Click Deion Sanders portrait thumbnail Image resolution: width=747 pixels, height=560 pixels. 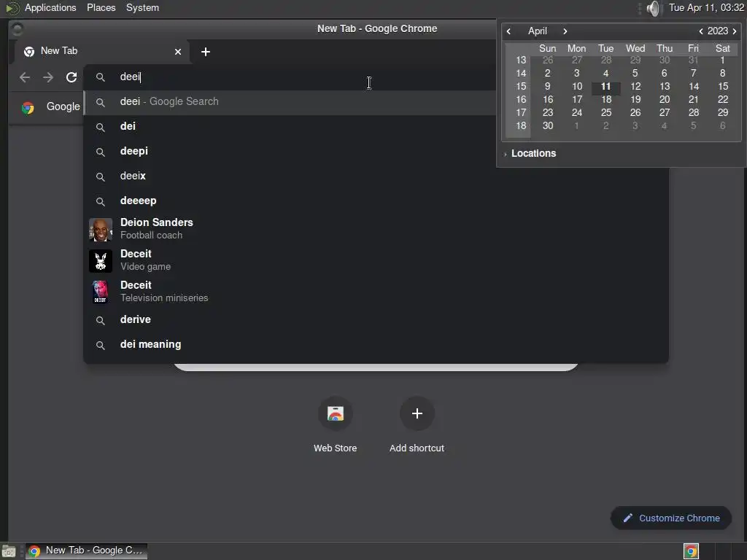point(101,230)
